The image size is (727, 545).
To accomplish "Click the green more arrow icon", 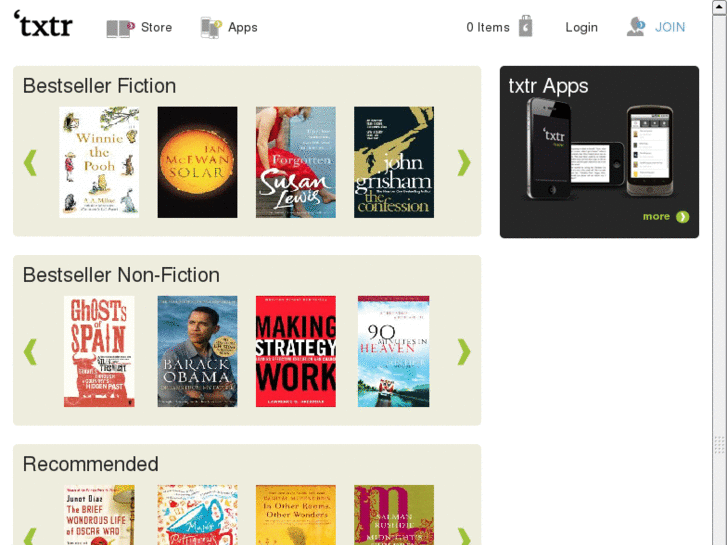I will tap(682, 217).
